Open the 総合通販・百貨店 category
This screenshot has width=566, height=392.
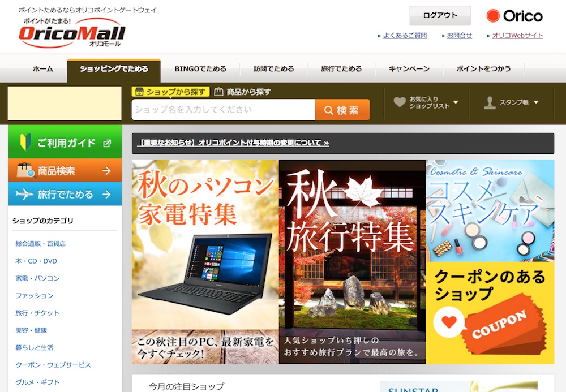[40, 243]
